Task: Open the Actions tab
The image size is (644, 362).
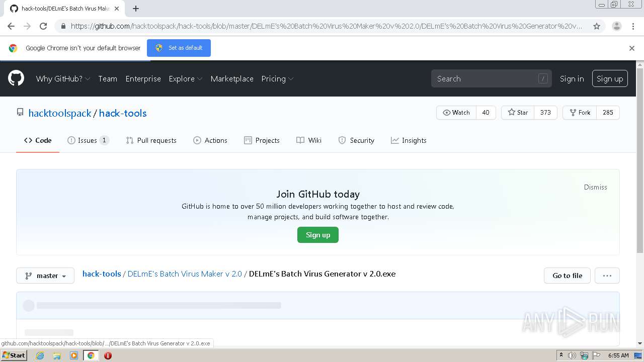Action: (210, 140)
